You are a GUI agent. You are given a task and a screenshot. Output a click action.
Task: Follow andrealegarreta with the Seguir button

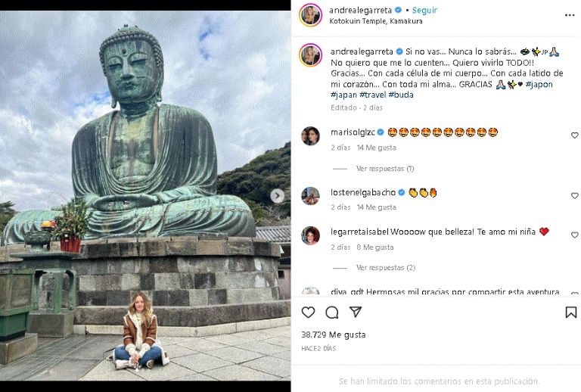click(x=426, y=10)
